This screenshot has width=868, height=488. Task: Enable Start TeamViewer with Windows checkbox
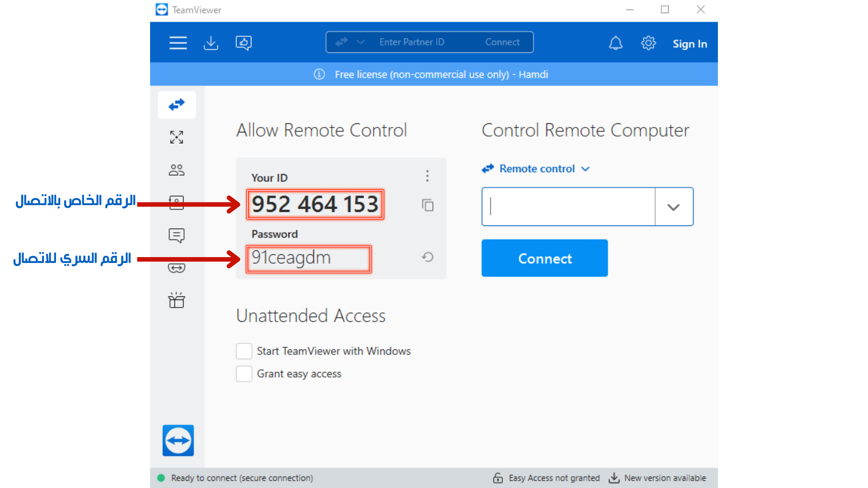[x=244, y=351]
